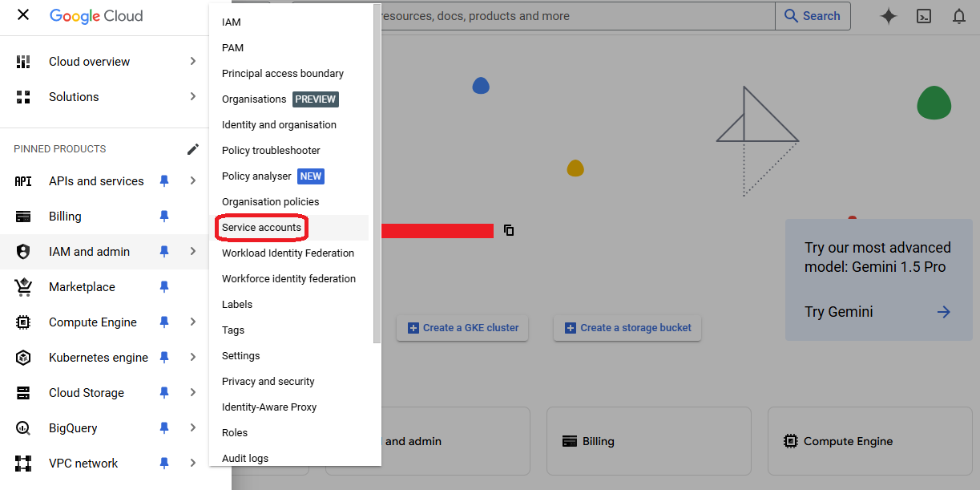Viewport: 980px width, 490px height.
Task: Click the Search button
Action: [812, 16]
